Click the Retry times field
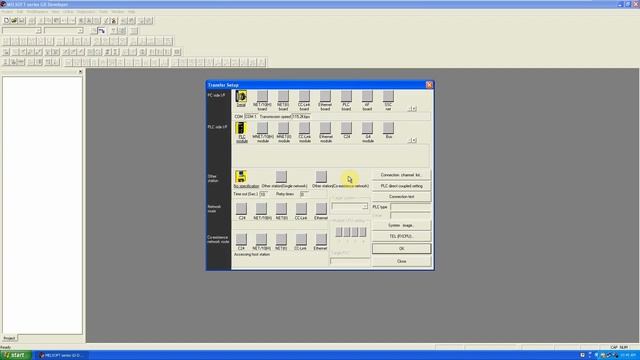Image resolution: width=640 pixels, height=360 pixels. 304,194
